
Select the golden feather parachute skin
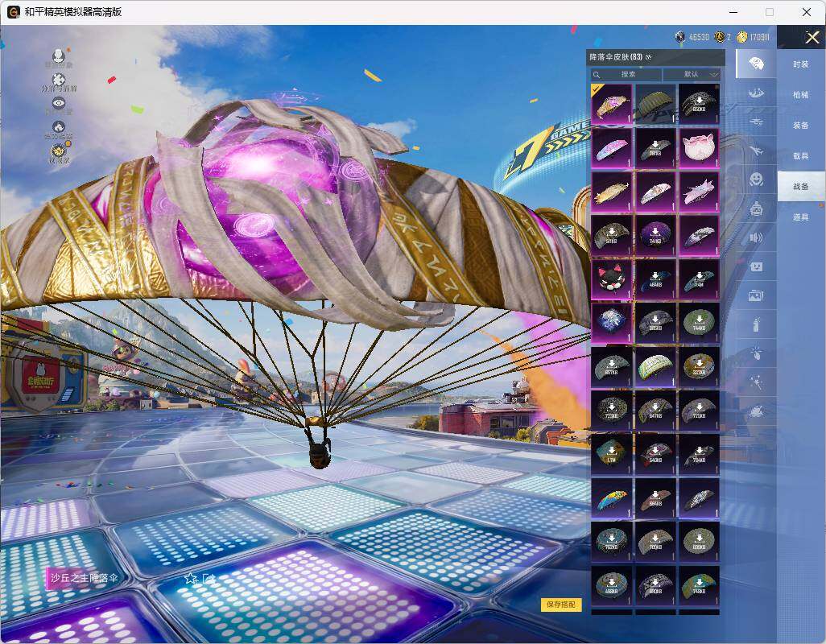[x=611, y=191]
